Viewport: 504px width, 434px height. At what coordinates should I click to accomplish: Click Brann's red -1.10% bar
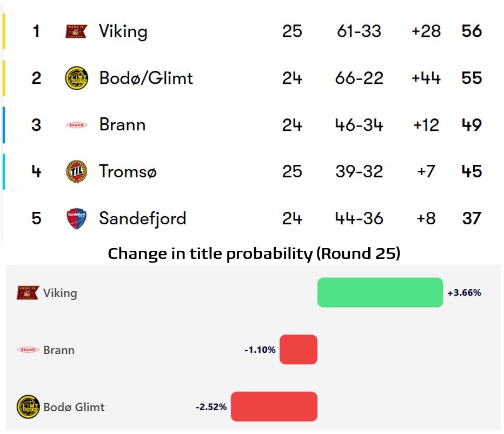point(299,350)
